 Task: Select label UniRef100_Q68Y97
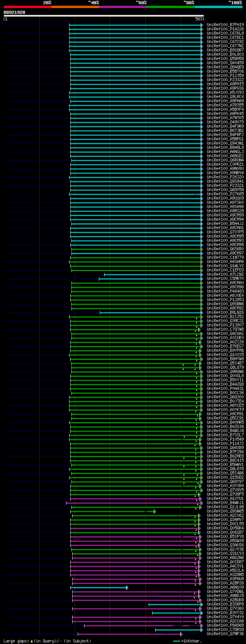click(x=225, y=481)
